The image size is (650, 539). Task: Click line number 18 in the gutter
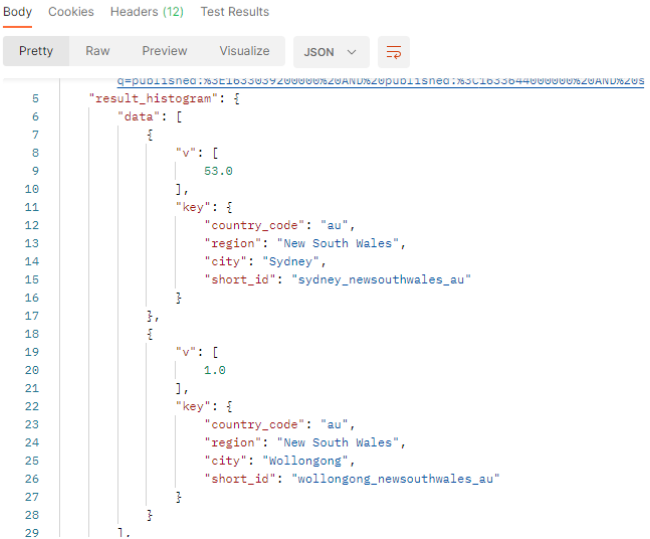coord(32,334)
